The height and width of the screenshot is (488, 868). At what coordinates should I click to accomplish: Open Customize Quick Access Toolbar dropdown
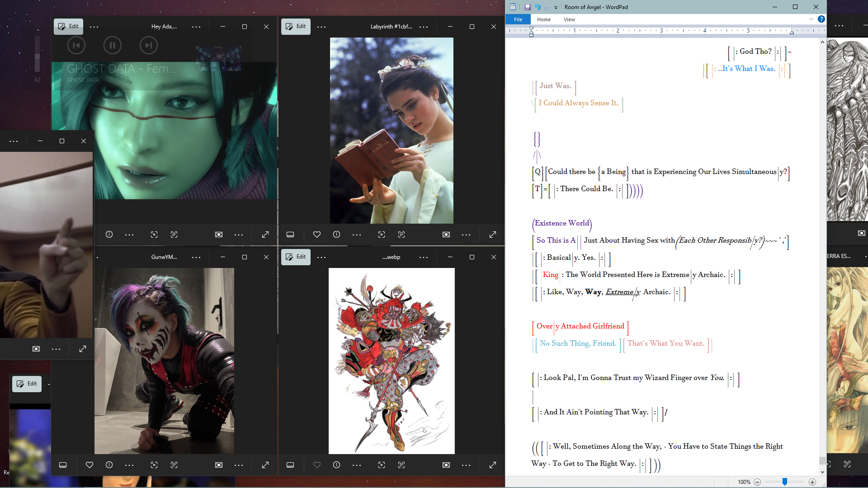click(x=556, y=7)
